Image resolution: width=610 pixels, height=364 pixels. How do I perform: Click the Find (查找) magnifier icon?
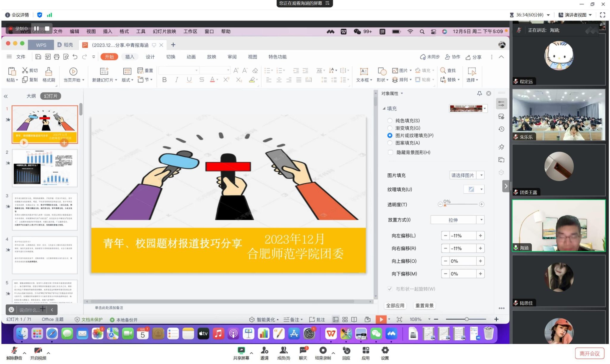443,70
